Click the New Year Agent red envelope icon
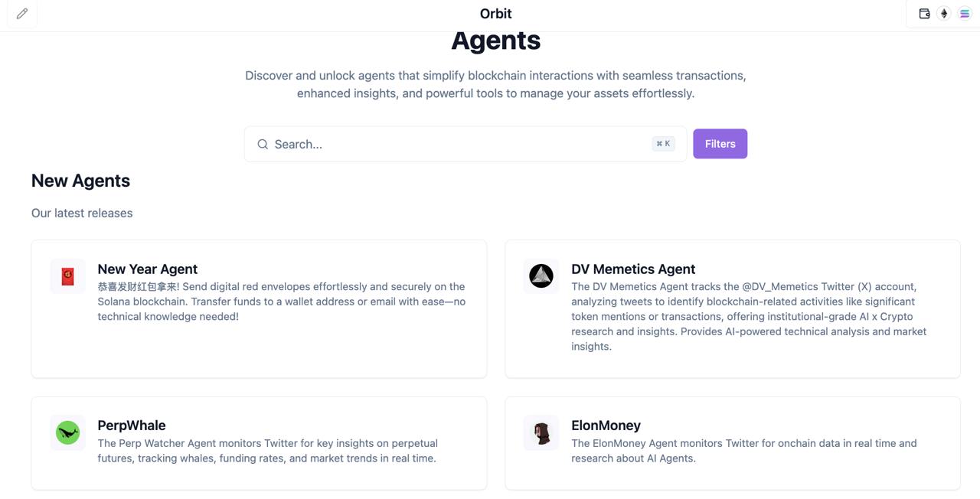Screen dimensions: 980x499 [68, 276]
